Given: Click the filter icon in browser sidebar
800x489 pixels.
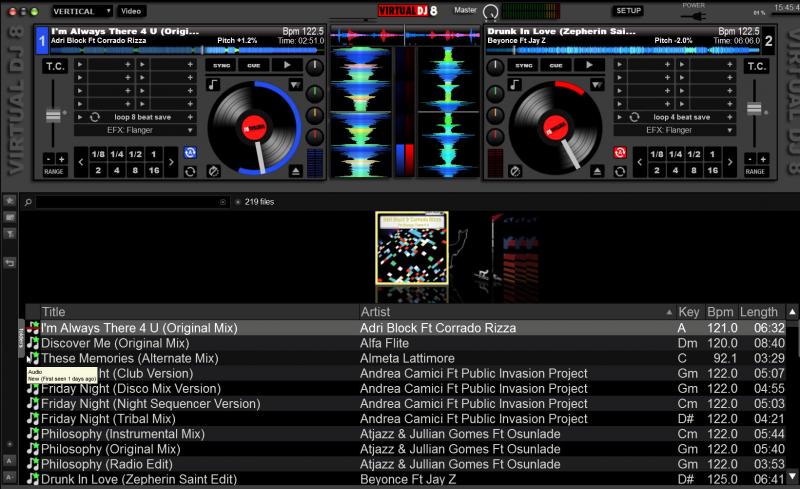Looking at the screenshot, I should (10, 234).
